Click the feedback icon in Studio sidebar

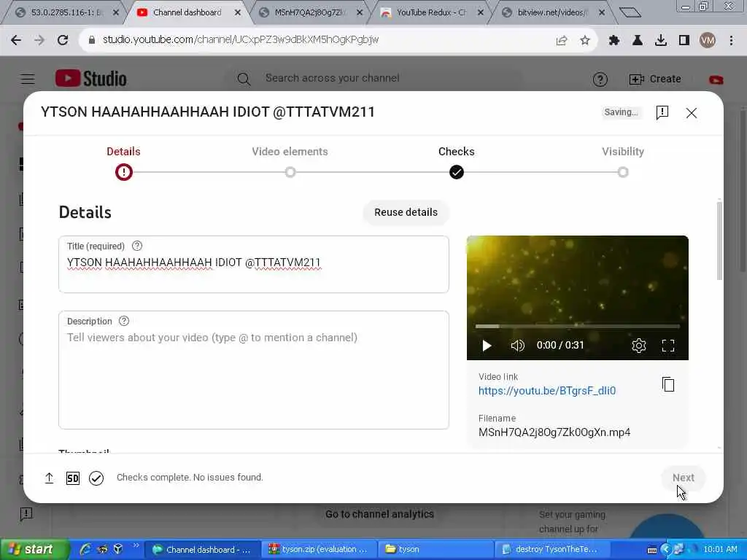point(26,514)
